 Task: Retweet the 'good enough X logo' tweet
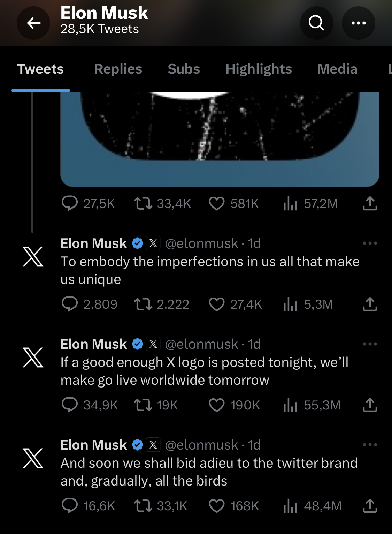143,405
